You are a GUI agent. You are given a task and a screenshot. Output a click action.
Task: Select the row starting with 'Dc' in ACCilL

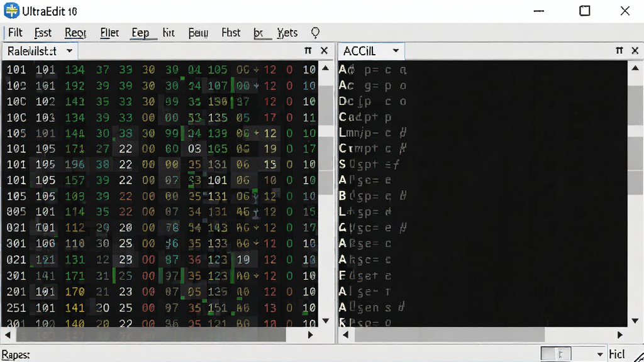(372, 101)
